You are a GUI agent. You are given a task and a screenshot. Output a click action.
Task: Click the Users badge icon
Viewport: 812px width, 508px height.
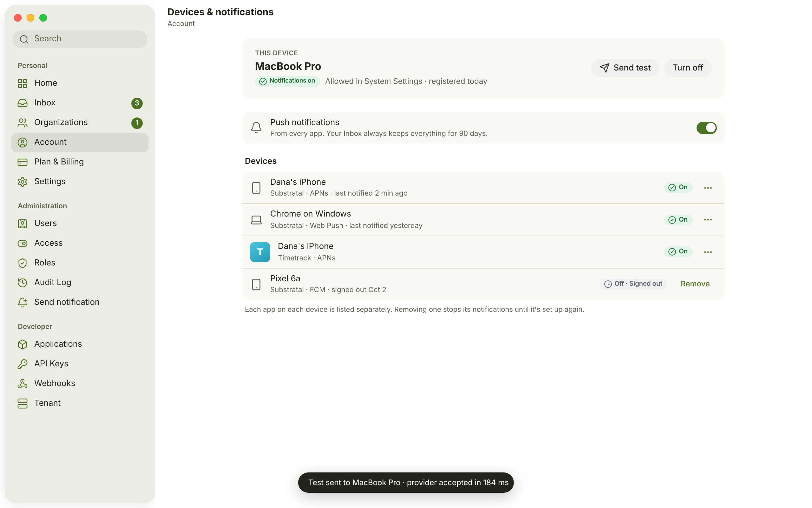(x=23, y=224)
